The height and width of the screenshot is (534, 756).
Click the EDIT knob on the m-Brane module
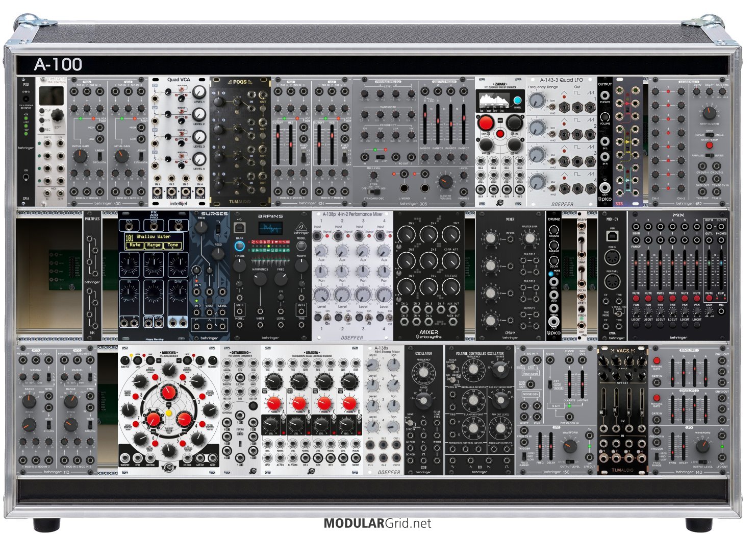pyautogui.click(x=57, y=114)
